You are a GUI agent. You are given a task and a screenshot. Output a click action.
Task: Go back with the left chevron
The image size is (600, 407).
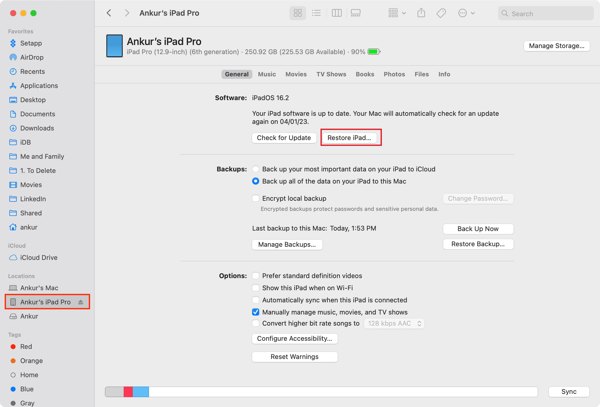pos(109,13)
